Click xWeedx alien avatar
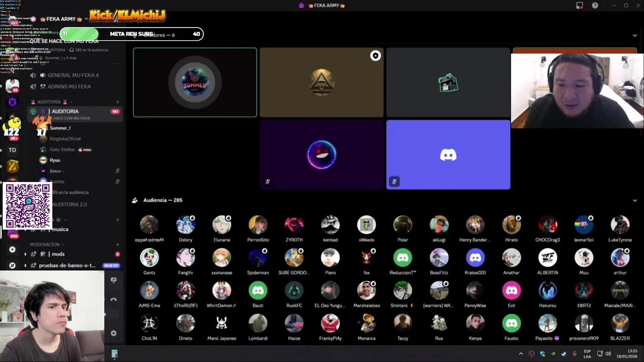This screenshot has width=644, height=362. [x=366, y=225]
